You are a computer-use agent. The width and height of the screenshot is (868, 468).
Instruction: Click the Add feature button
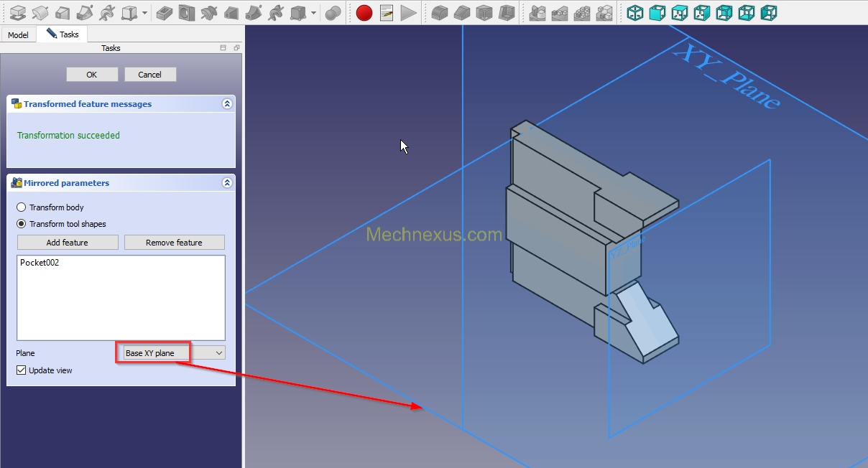[68, 243]
